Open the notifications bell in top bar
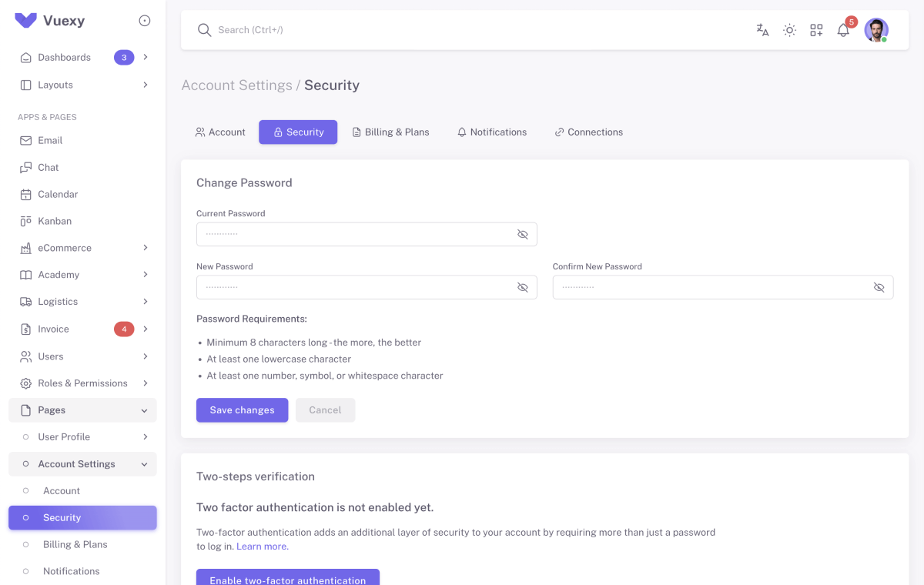This screenshot has width=924, height=585. click(843, 30)
